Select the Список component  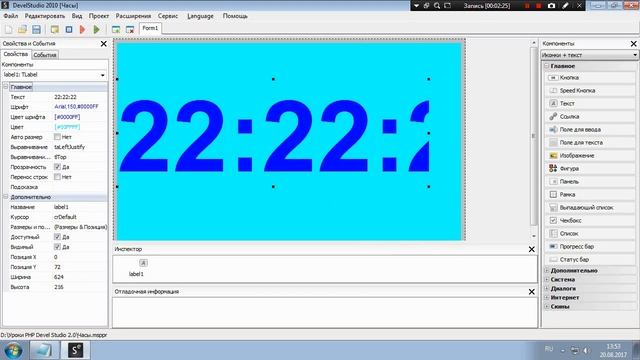pyautogui.click(x=589, y=233)
